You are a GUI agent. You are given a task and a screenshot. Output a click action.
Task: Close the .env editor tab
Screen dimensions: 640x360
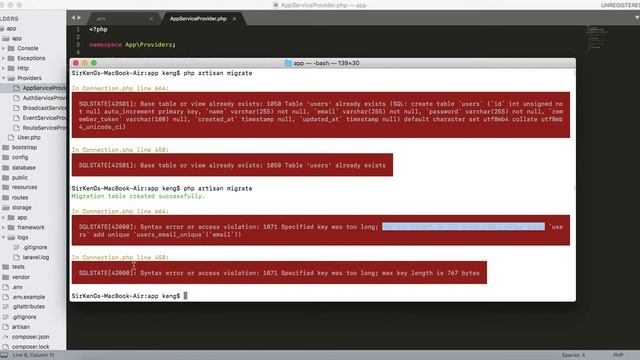point(151,19)
